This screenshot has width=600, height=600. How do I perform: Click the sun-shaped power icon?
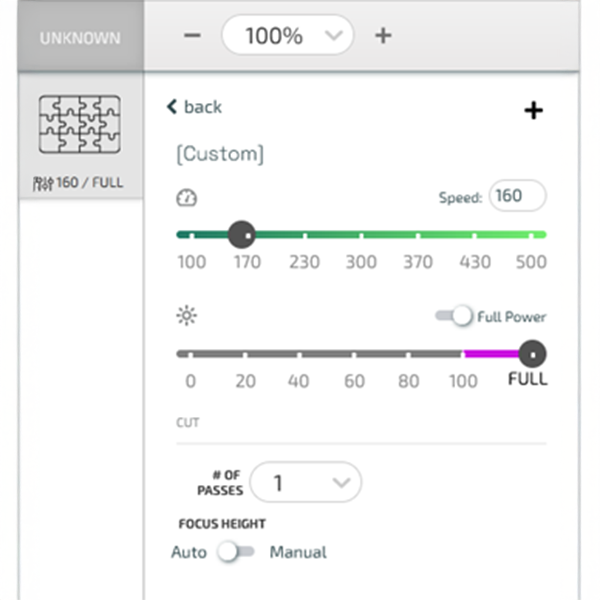187,317
